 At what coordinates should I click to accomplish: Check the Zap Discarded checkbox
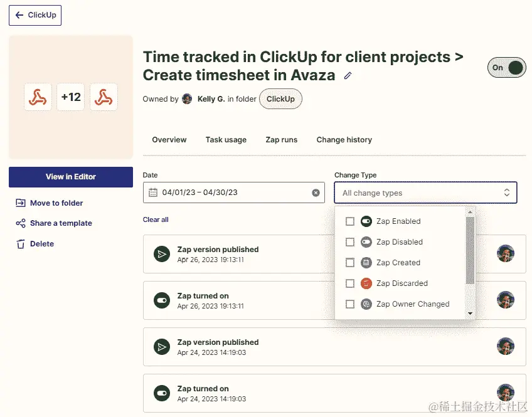350,283
